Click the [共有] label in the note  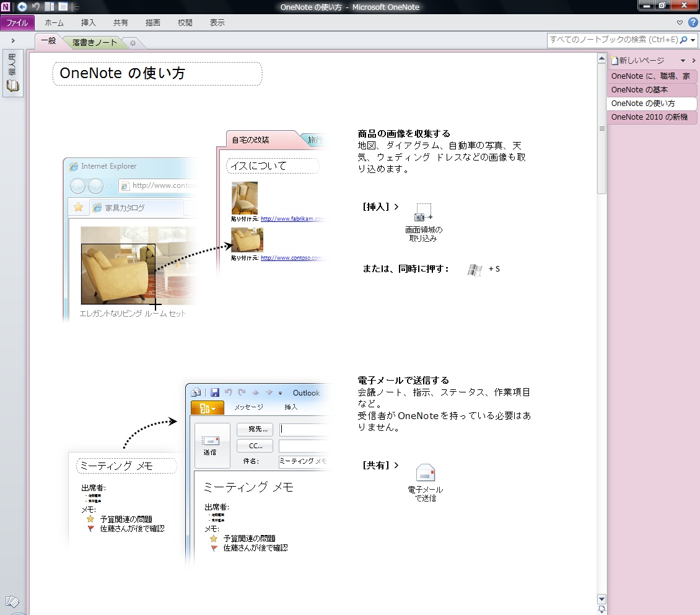pos(375,466)
